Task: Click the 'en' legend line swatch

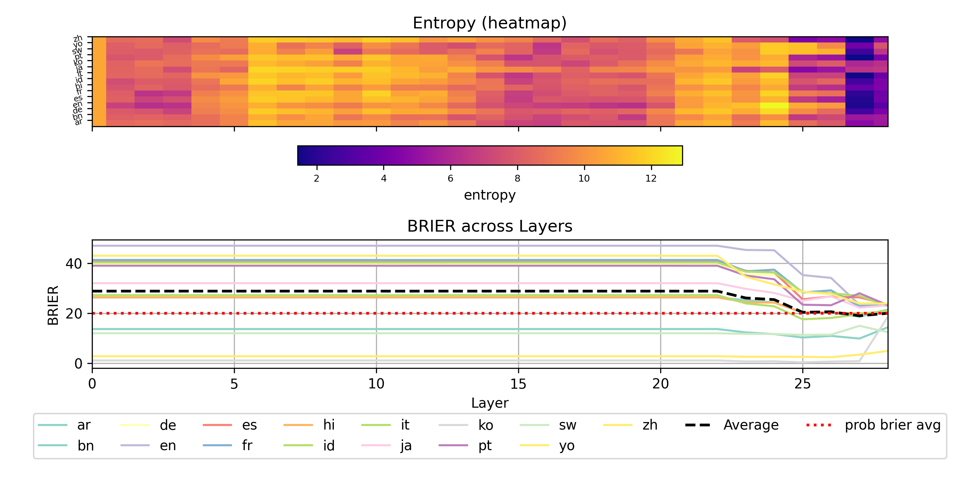Action: coord(135,446)
